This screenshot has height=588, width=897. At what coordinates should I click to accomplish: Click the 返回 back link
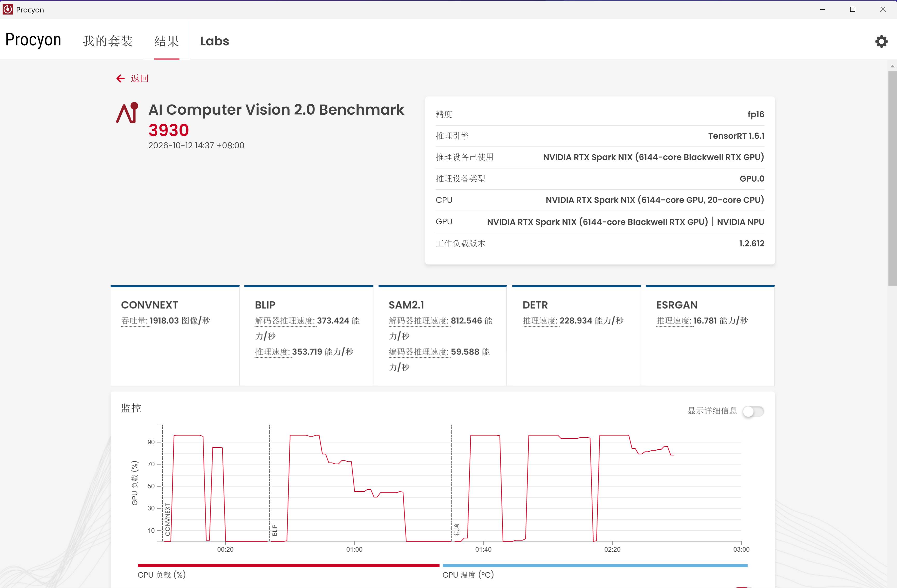(139, 78)
